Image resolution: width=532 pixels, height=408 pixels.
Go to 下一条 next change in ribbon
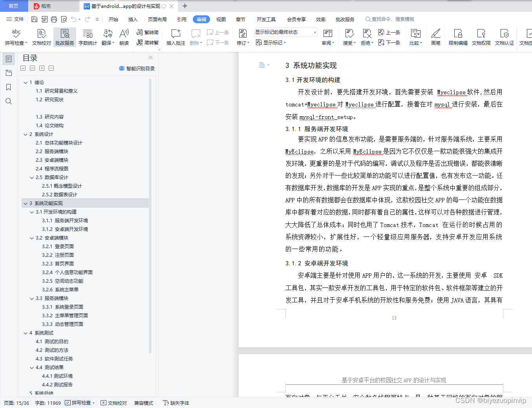(x=389, y=42)
